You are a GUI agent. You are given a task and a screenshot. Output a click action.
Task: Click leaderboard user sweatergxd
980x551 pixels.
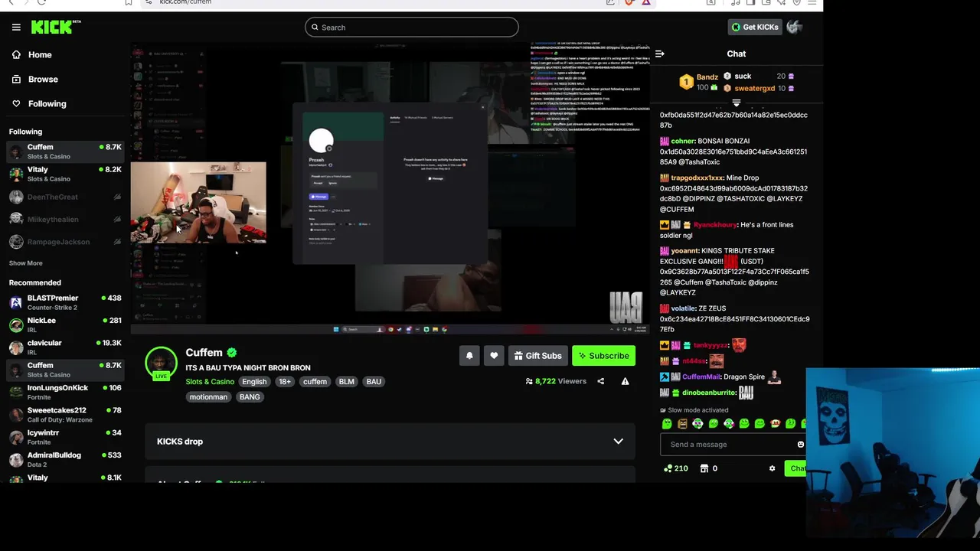[754, 88]
